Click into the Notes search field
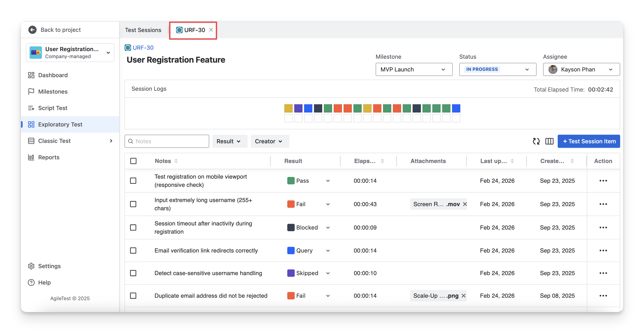Screen dimensions: 644x333 click(170, 141)
